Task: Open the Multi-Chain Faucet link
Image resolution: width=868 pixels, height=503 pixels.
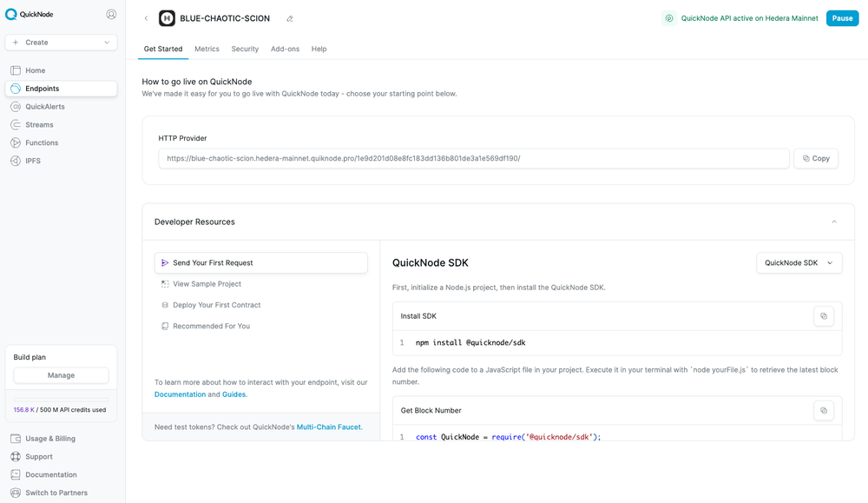Action: pyautogui.click(x=329, y=427)
